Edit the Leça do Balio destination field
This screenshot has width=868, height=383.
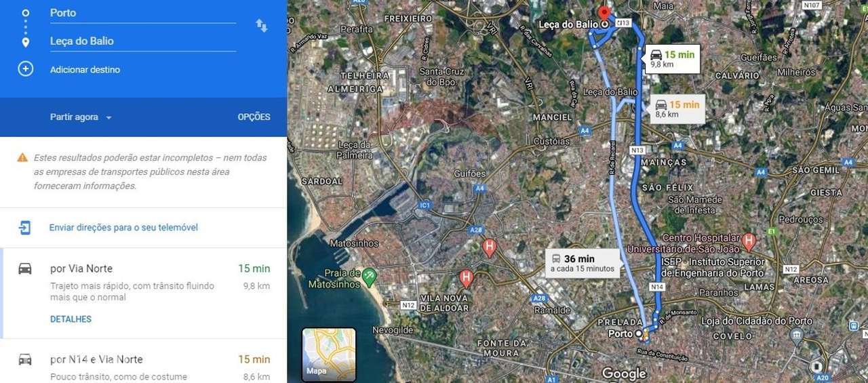coord(142,41)
